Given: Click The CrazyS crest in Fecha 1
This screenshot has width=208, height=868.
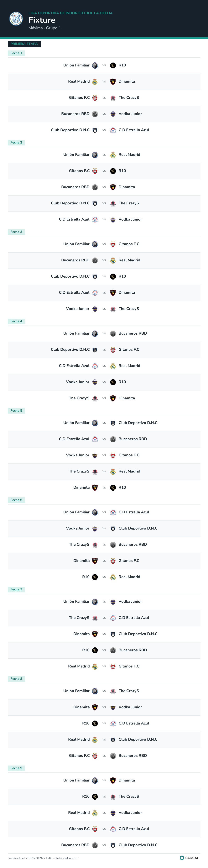Looking at the screenshot, I should pos(113,98).
